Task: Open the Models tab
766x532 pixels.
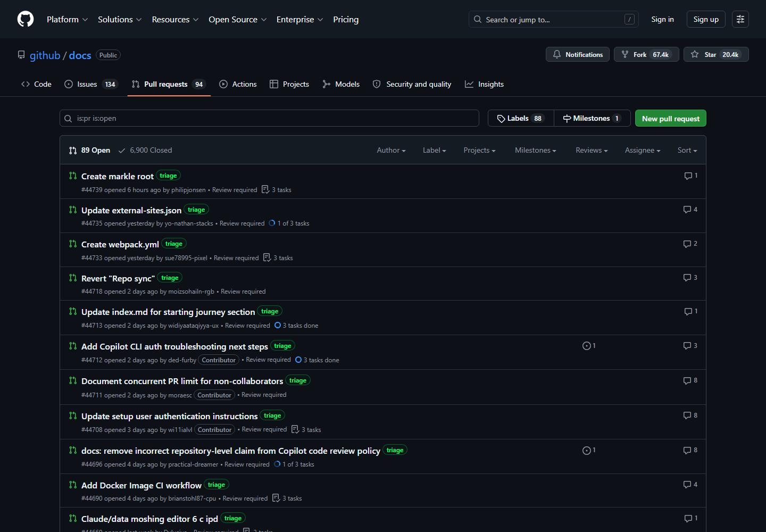Action: coord(341,84)
